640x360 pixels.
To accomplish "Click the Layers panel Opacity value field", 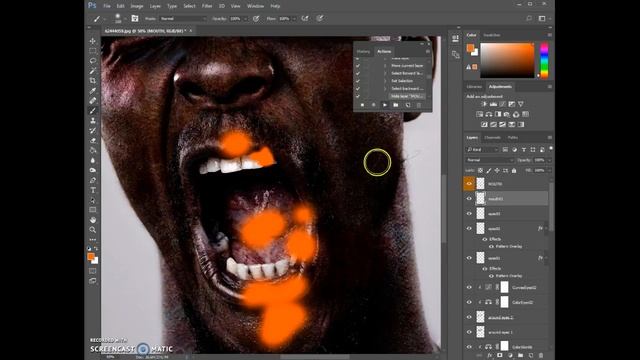I will coord(539,160).
